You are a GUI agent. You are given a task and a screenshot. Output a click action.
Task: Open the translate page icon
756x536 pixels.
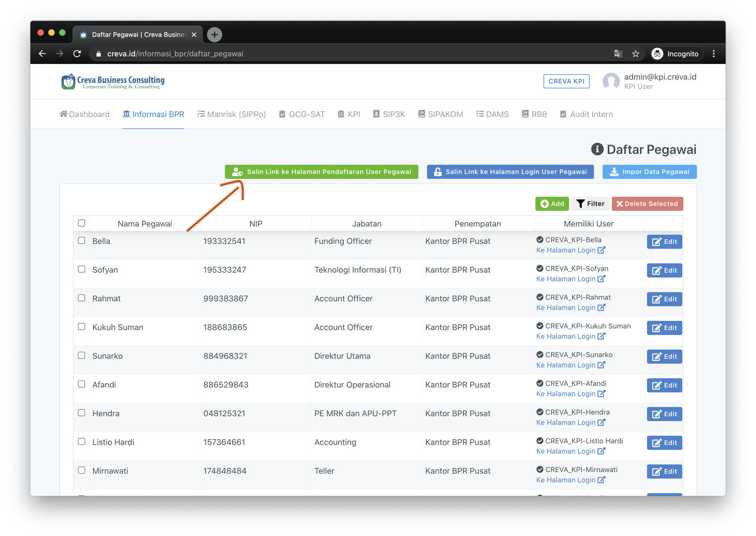[x=618, y=54]
